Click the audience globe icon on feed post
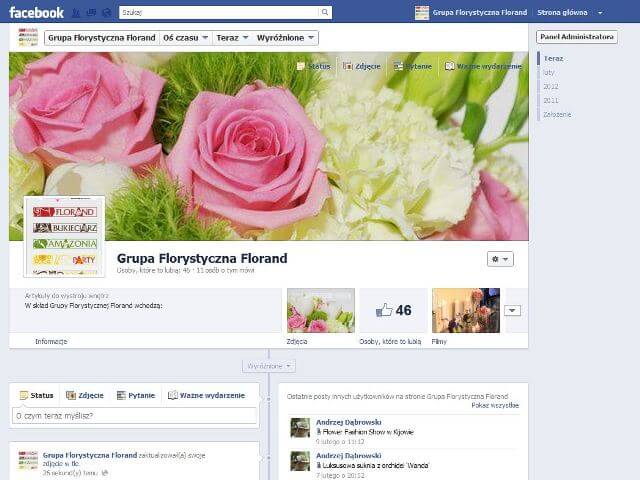This screenshot has height=480, width=640. pyautogui.click(x=105, y=473)
